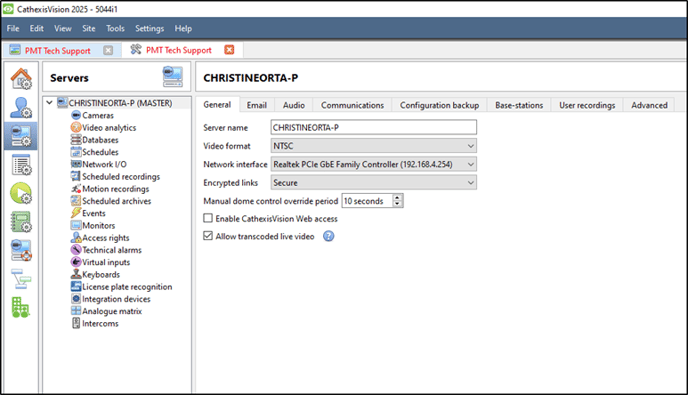The image size is (688, 395).
Task: Open License plate recognition tree item
Action: (127, 287)
